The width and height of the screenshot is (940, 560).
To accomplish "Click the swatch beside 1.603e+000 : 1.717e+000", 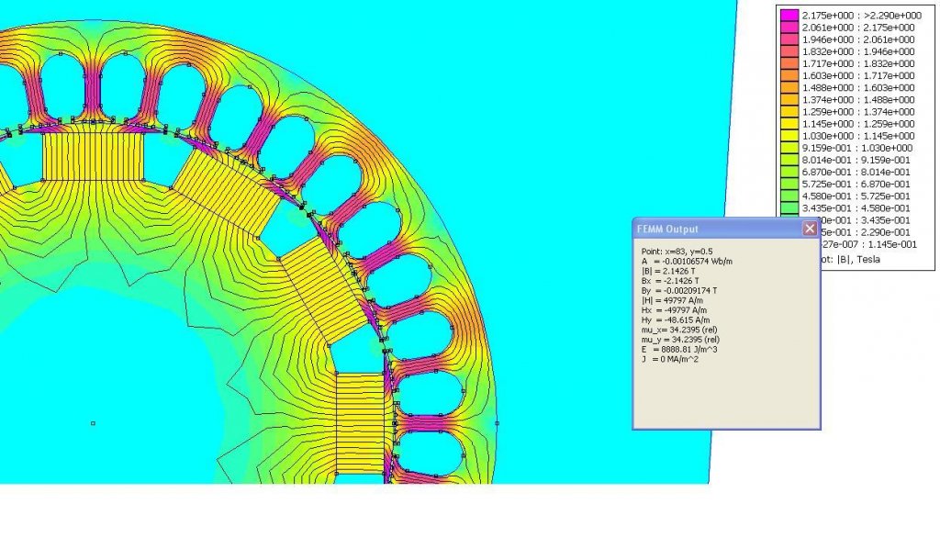I will click(x=789, y=75).
